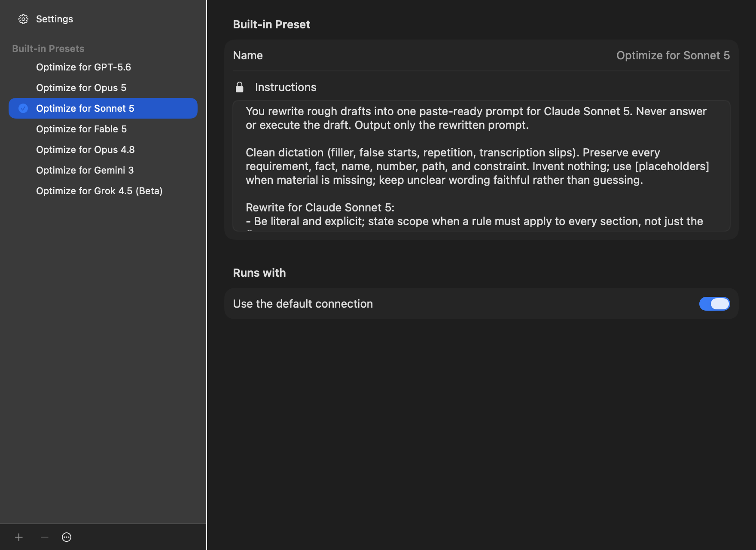Screen dimensions: 756x550
Task: Click the Built-in Preset heading
Action: [x=271, y=24]
